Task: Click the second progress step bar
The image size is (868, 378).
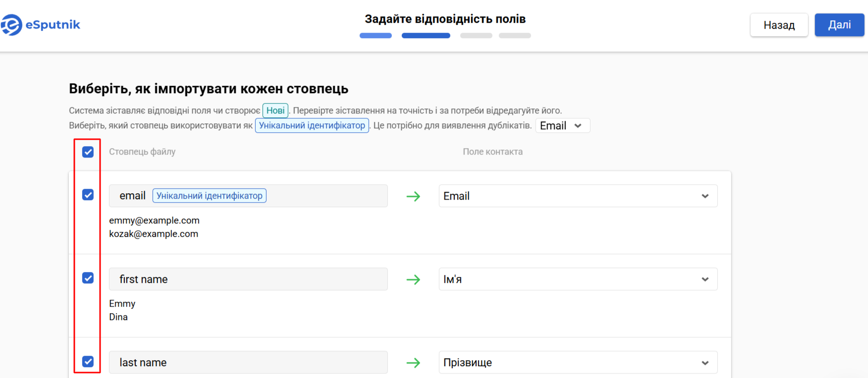Action: point(426,36)
